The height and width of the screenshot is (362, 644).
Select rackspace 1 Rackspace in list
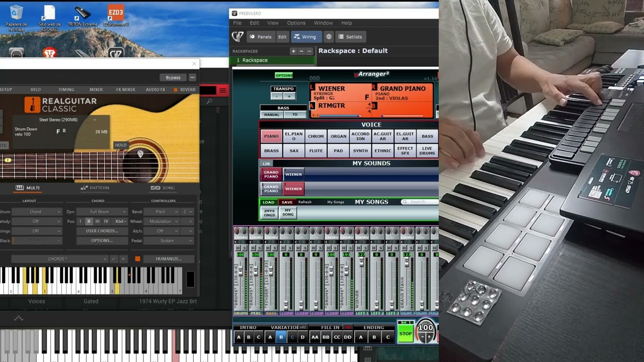273,60
